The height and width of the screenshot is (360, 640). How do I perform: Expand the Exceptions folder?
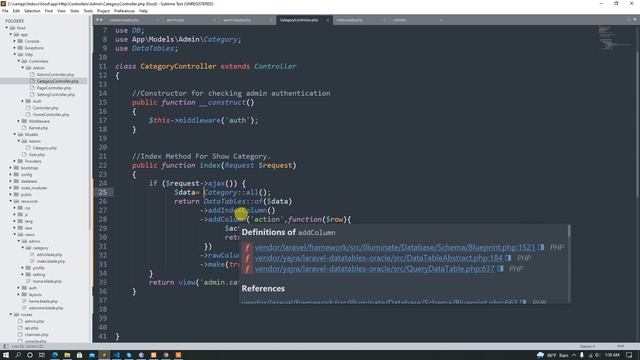click(x=15, y=48)
